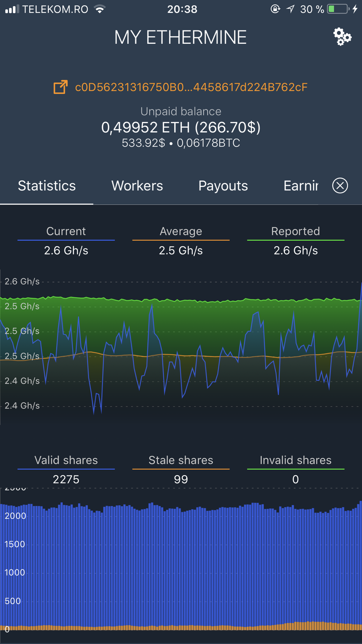Viewport: 362px width, 644px height.
Task: Tap the MY ETHERMINE title
Action: tap(180, 38)
